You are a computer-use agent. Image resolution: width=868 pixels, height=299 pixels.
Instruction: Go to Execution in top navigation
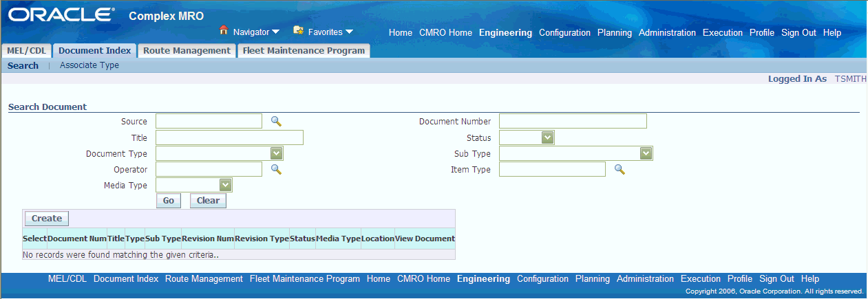point(723,33)
